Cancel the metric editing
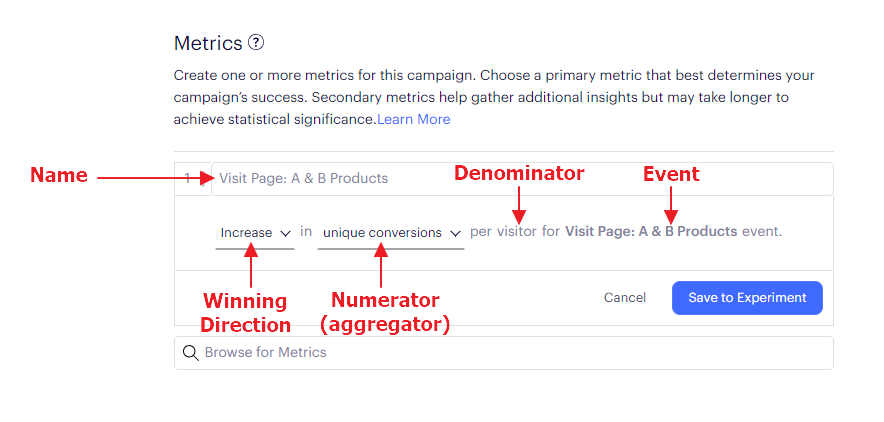Image resolution: width=884 pixels, height=422 pixels. coord(625,297)
